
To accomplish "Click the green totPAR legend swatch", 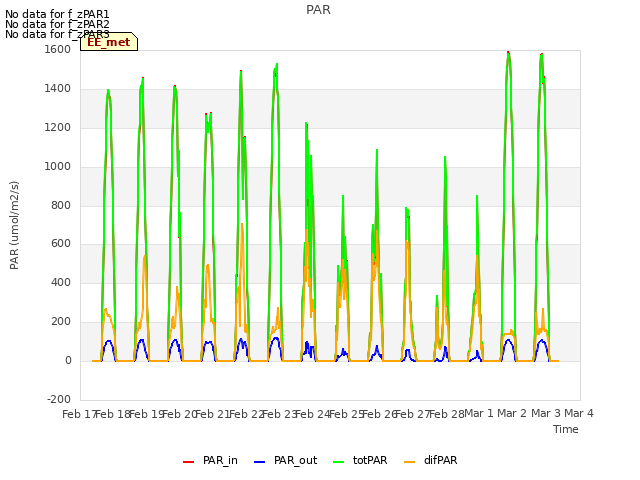I will 338,461.
